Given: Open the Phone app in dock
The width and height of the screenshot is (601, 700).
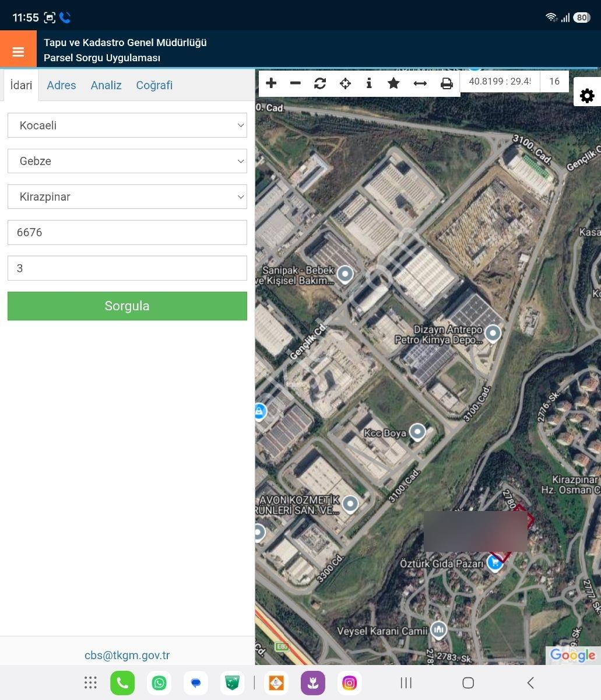Looking at the screenshot, I should (122, 683).
